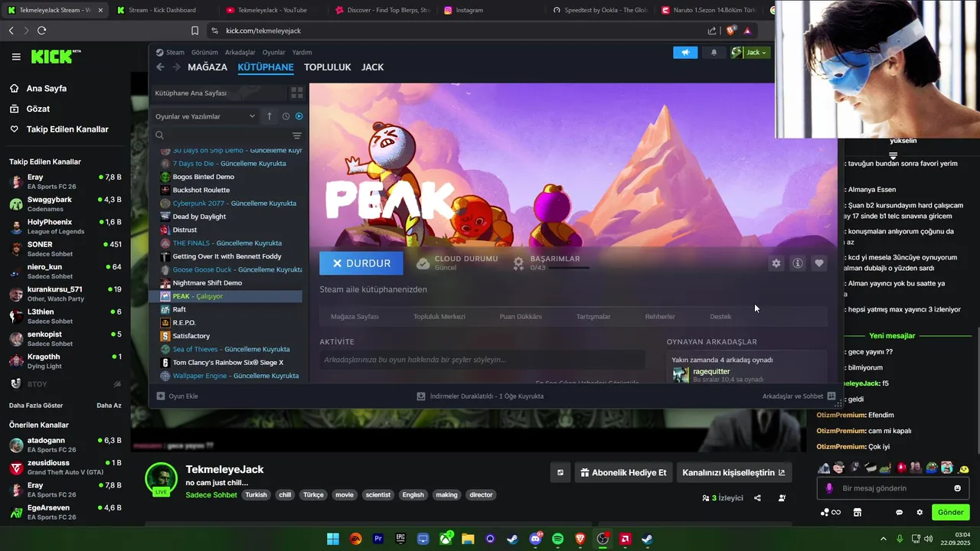Open Rehberler link
The width and height of the screenshot is (980, 551).
tap(660, 317)
